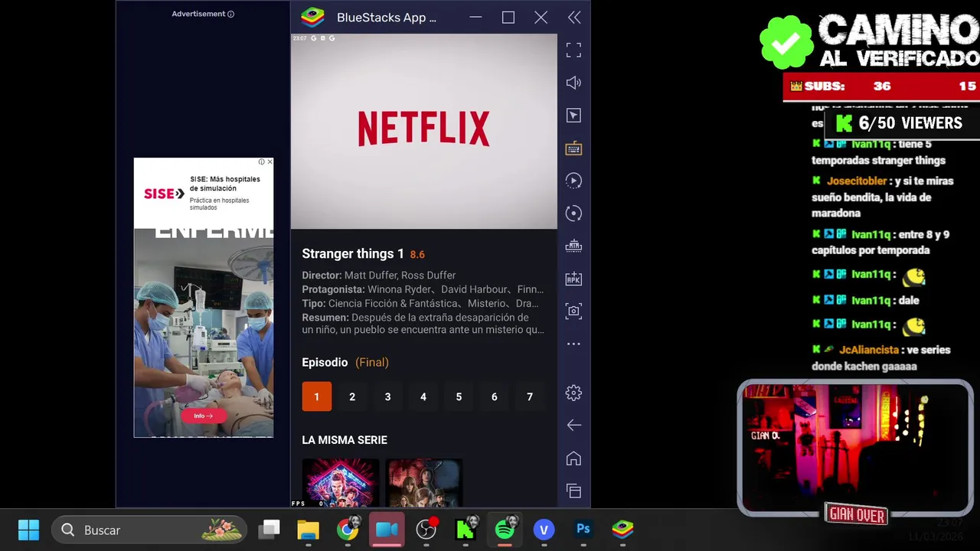Viewport: 980px width, 551px height.
Task: Open Spotify from taskbar
Action: point(505,530)
